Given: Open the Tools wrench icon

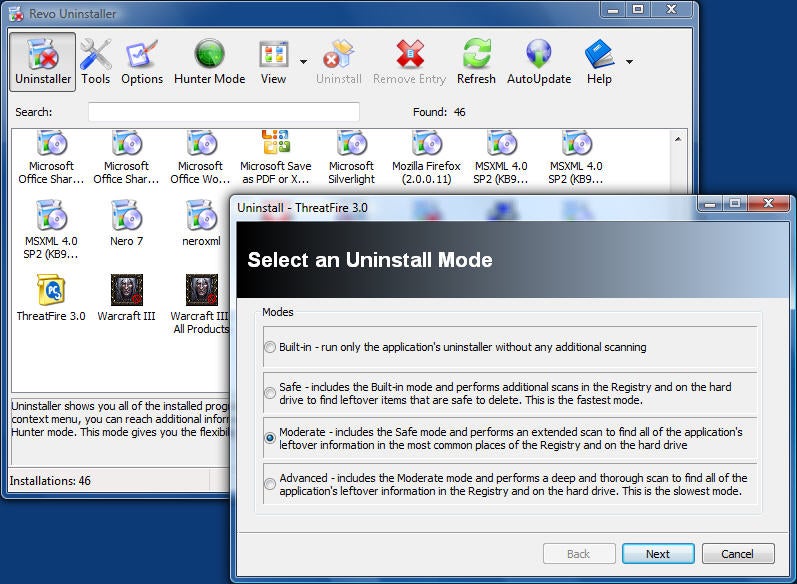Looking at the screenshot, I should click(96, 62).
